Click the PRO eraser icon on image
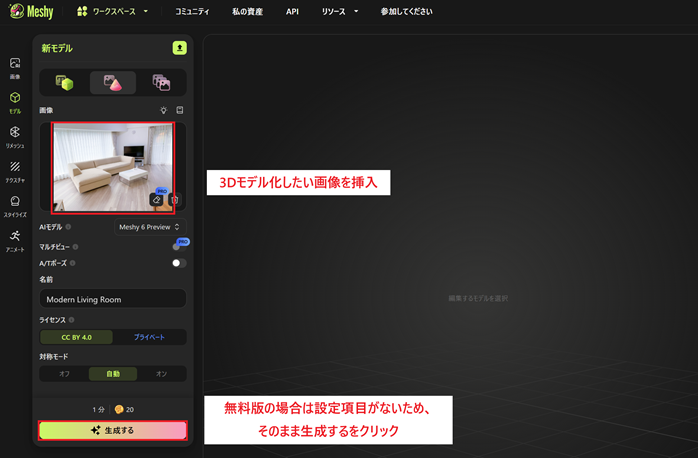 157,199
